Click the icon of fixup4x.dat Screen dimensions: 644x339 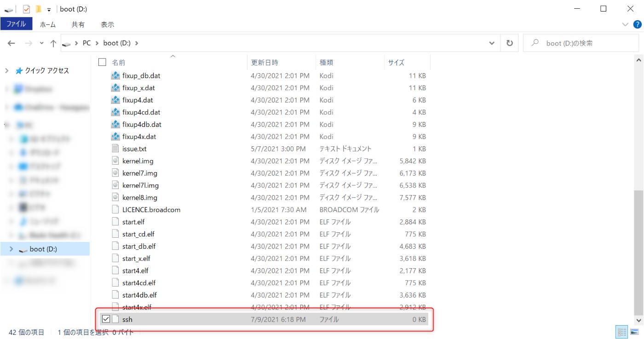[115, 137]
